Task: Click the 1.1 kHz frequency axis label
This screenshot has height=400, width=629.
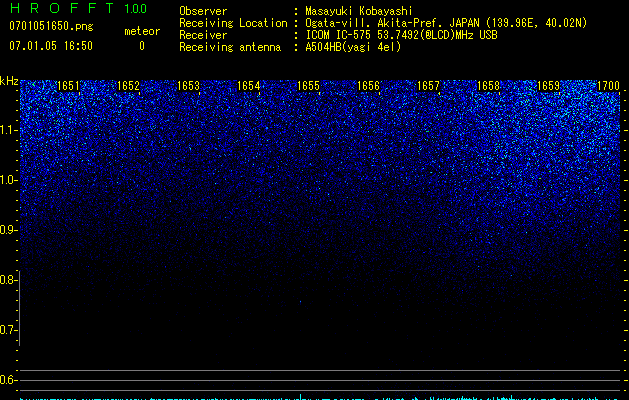Action: [7, 130]
